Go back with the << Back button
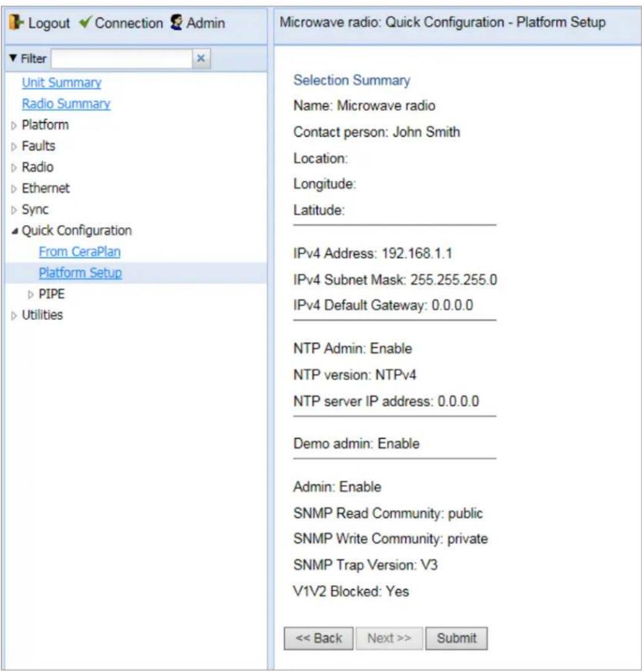Screen dimensions: 642x672 [318, 639]
